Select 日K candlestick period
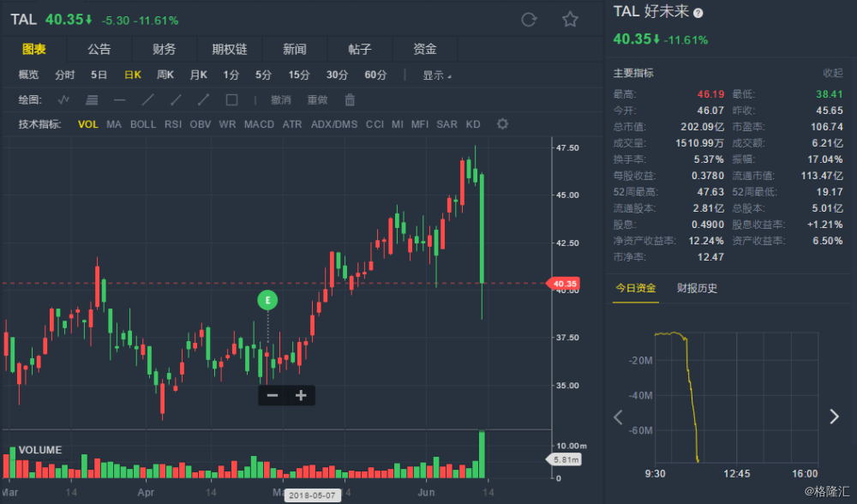This screenshot has height=504, width=857. tap(133, 75)
